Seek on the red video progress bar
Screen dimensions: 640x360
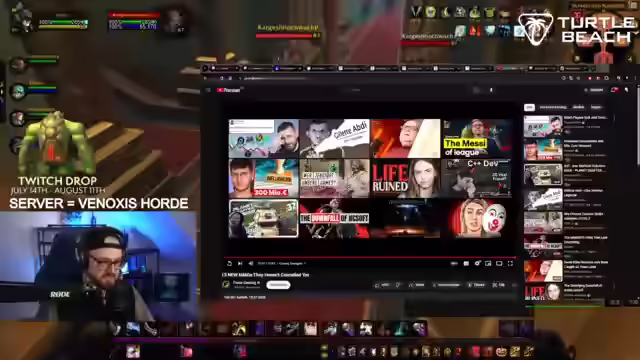(370, 258)
